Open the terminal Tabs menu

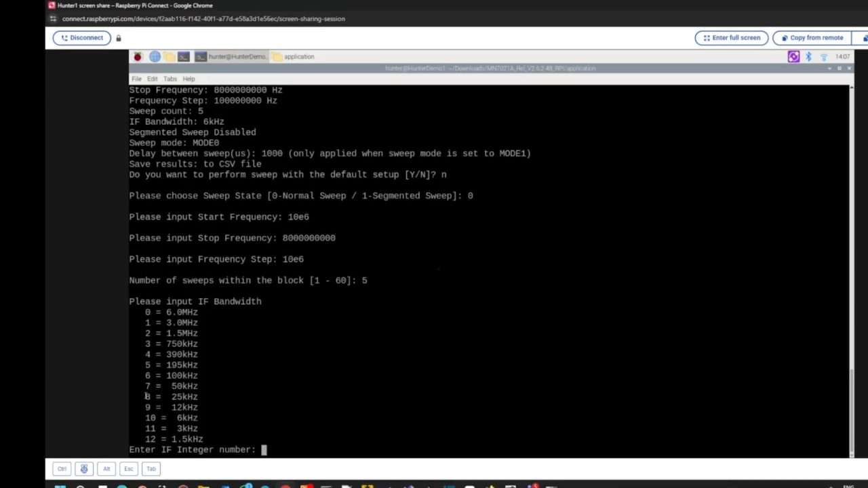tap(170, 79)
